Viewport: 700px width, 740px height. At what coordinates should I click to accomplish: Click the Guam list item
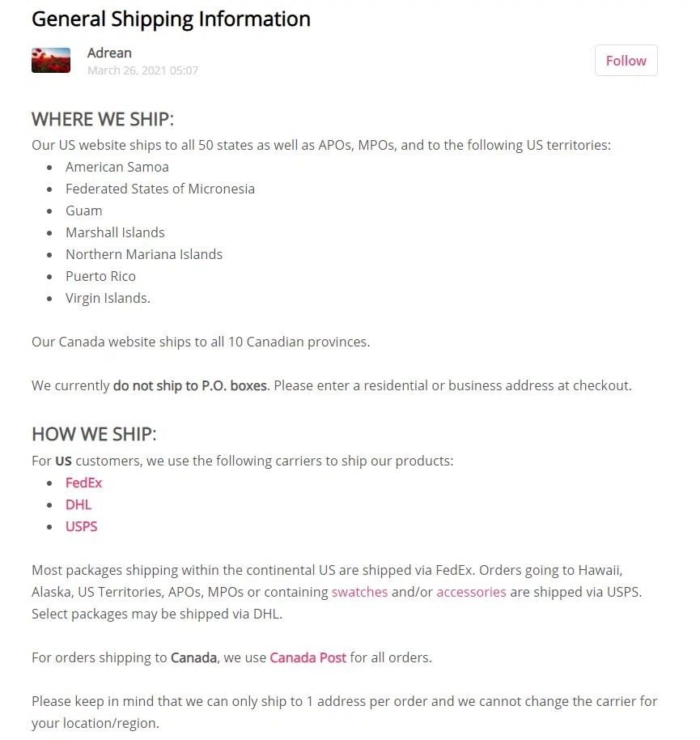pos(84,211)
